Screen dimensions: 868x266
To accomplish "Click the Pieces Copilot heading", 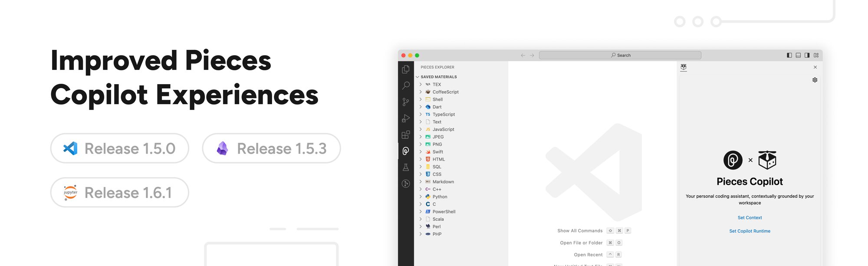I will point(750,182).
